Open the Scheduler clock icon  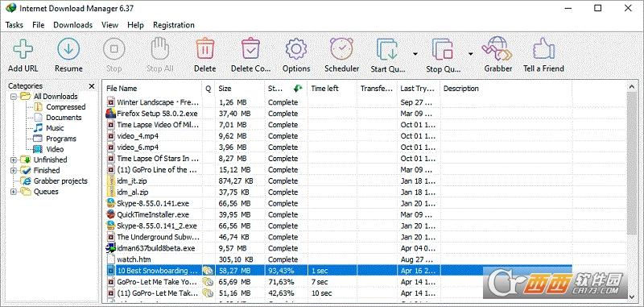341,49
